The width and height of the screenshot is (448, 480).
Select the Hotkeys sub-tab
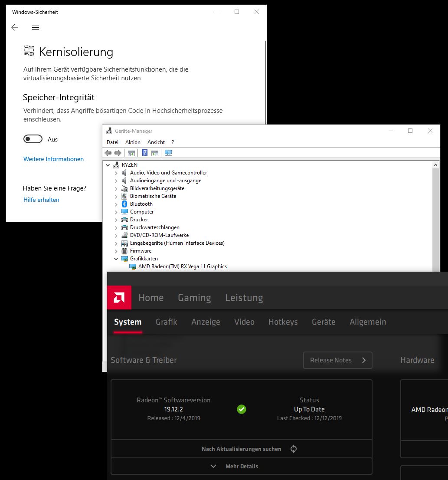click(283, 322)
